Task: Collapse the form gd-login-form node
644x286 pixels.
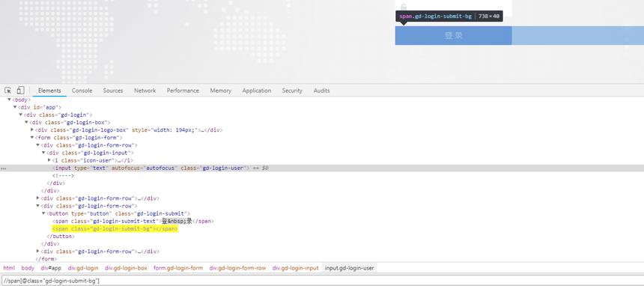Action: pos(32,138)
